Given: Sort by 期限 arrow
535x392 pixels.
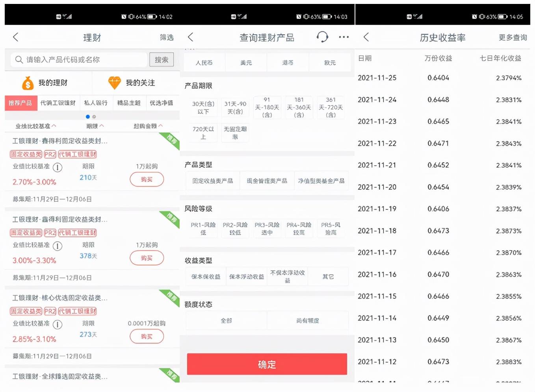Looking at the screenshot, I should (102, 126).
